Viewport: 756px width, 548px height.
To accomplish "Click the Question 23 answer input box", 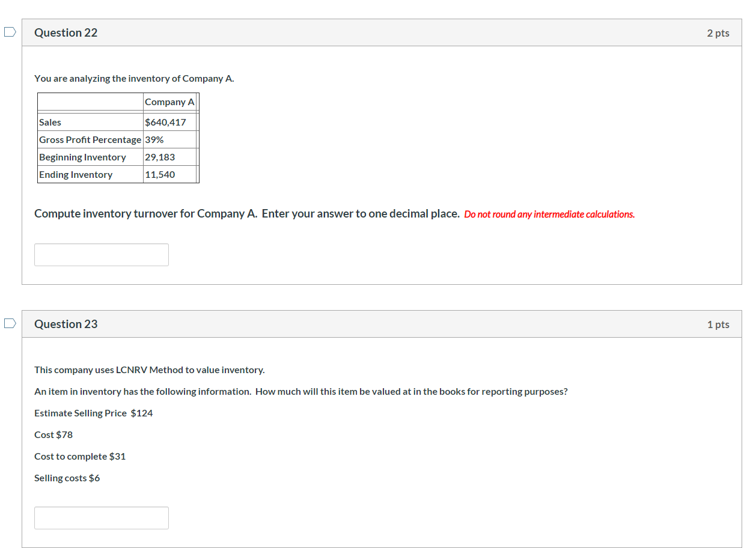I will point(102,518).
